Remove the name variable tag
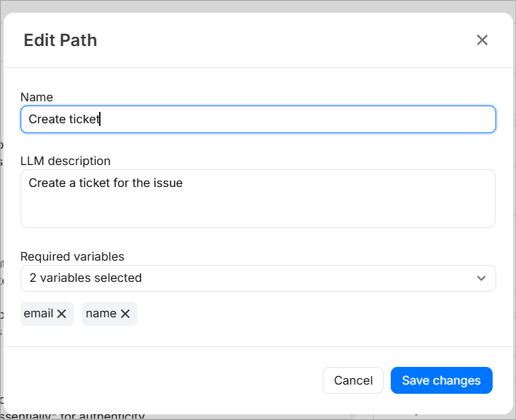 [x=125, y=314]
